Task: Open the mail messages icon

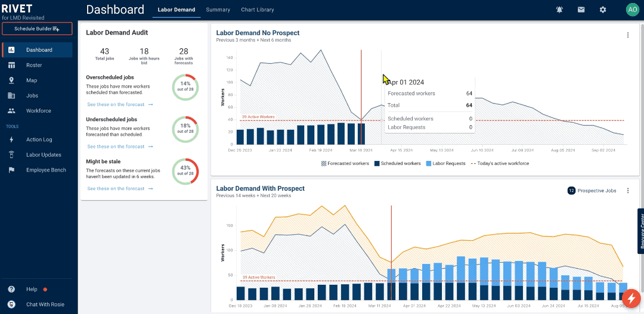Action: [581, 10]
